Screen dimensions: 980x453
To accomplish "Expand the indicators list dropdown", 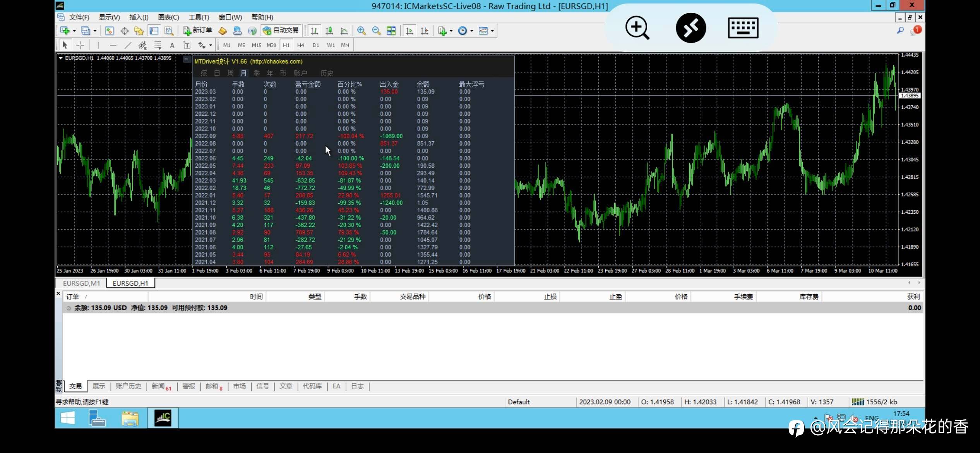I will coord(451,31).
